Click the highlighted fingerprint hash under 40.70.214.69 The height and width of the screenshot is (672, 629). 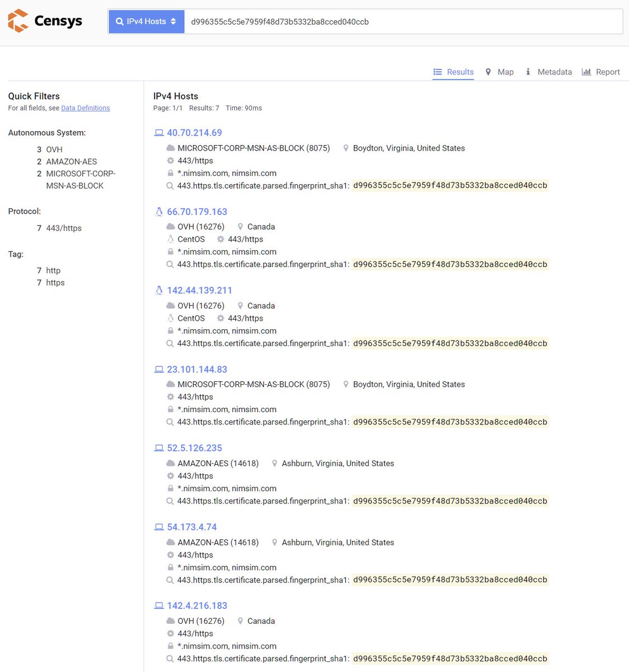(x=450, y=186)
